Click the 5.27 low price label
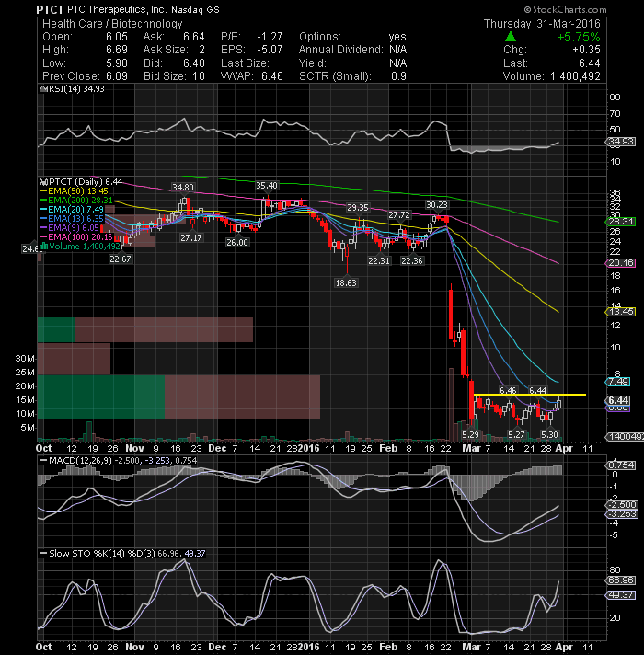644x655 pixels. 516,435
